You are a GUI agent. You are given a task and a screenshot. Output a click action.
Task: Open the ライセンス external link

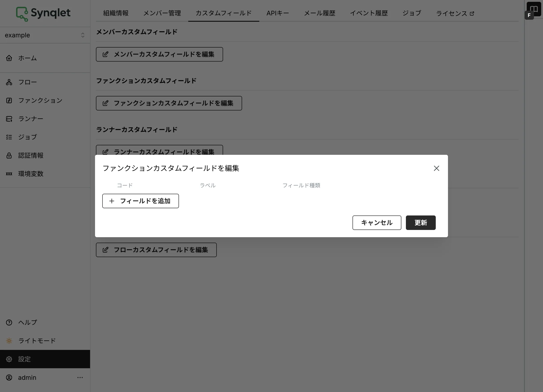455,13
